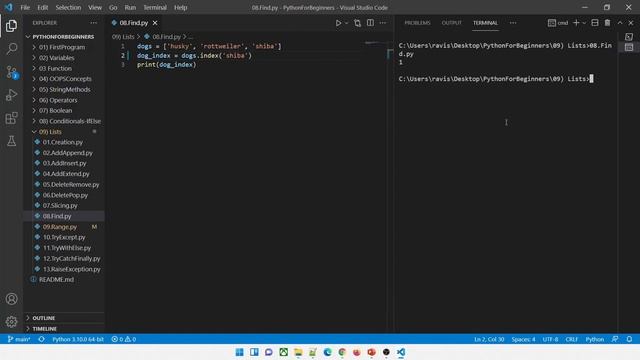Open the Edit menu
The width and height of the screenshot is (640, 360).
42,7
